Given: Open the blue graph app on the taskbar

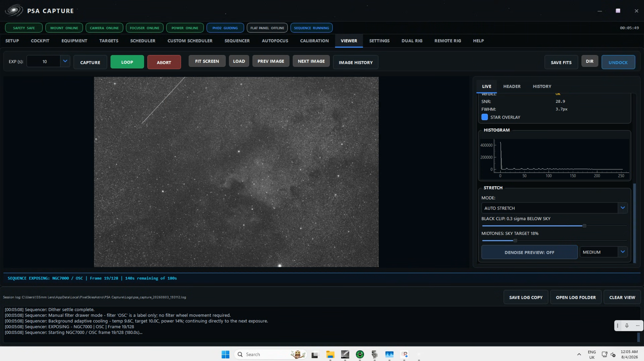Looking at the screenshot, I should pyautogui.click(x=389, y=354).
